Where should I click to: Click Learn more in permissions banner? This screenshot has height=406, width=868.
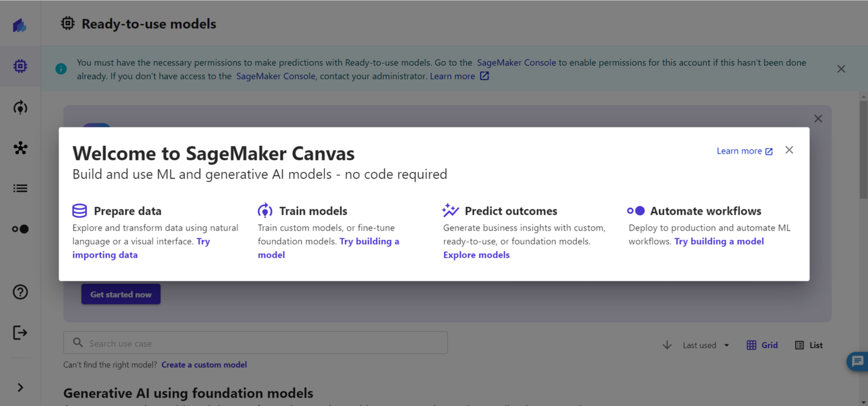(452, 76)
